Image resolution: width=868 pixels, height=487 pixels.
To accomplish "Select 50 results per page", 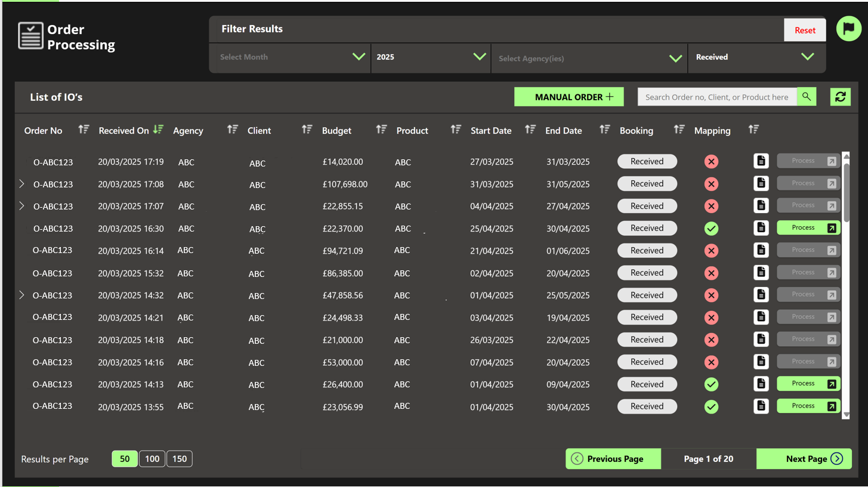I will tap(125, 459).
